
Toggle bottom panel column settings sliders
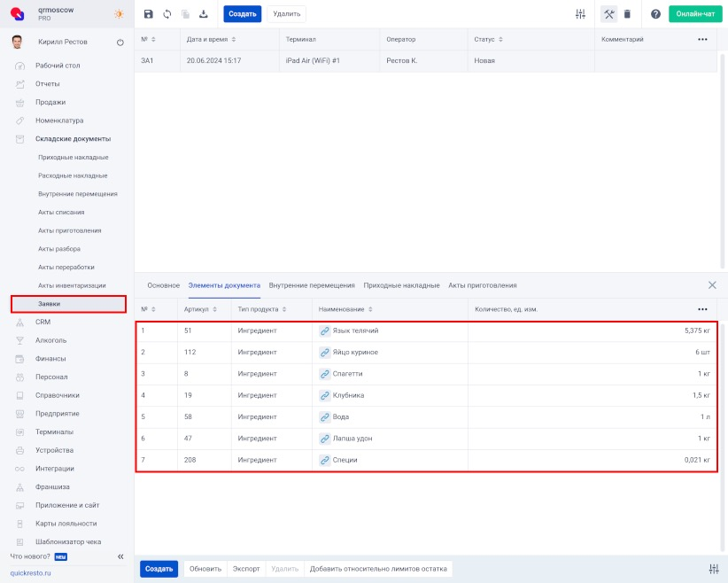coord(714,569)
